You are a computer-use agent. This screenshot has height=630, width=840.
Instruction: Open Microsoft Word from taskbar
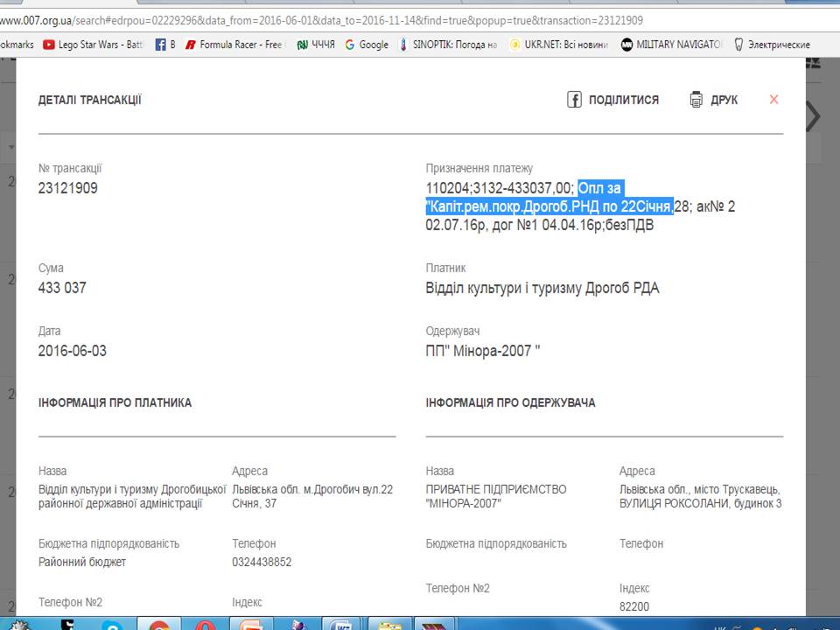(340, 625)
